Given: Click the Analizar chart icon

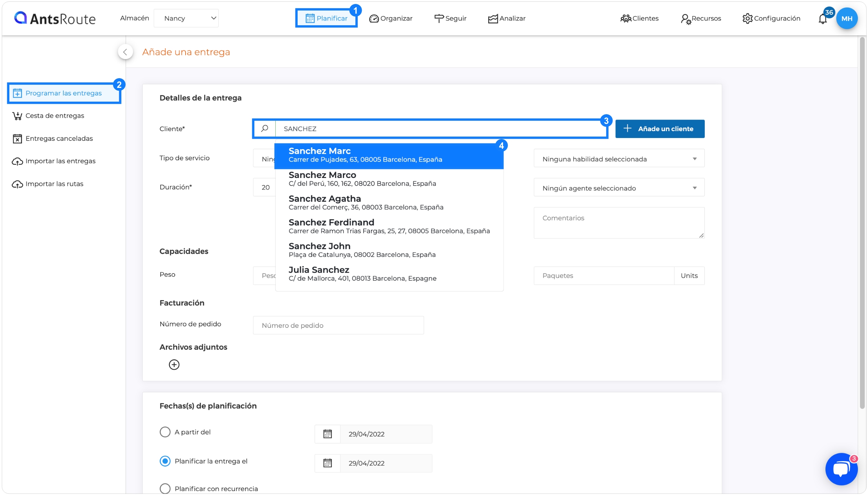Looking at the screenshot, I should pyautogui.click(x=493, y=19).
